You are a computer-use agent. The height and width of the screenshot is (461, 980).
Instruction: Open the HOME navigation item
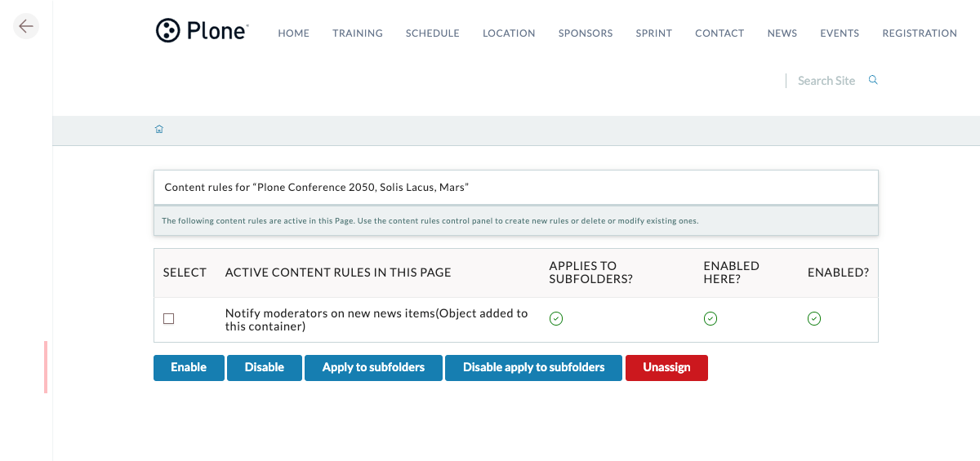click(294, 33)
